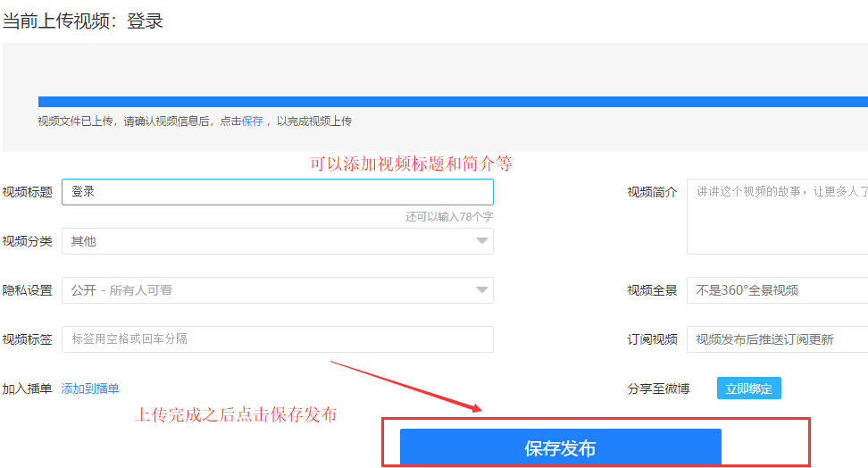Click the 保存发布 button
This screenshot has width=868, height=468.
560,447
